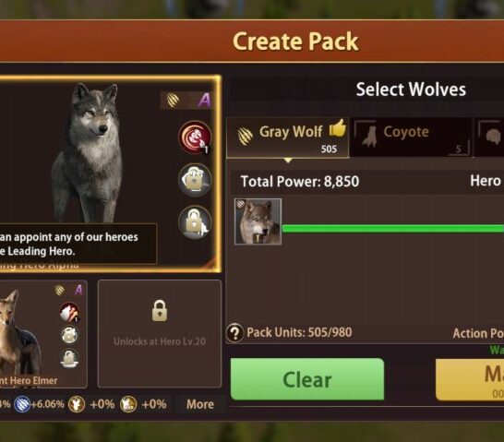The image size is (504, 442).
Task: Select the leading hero wolf card
Action: click(108, 174)
